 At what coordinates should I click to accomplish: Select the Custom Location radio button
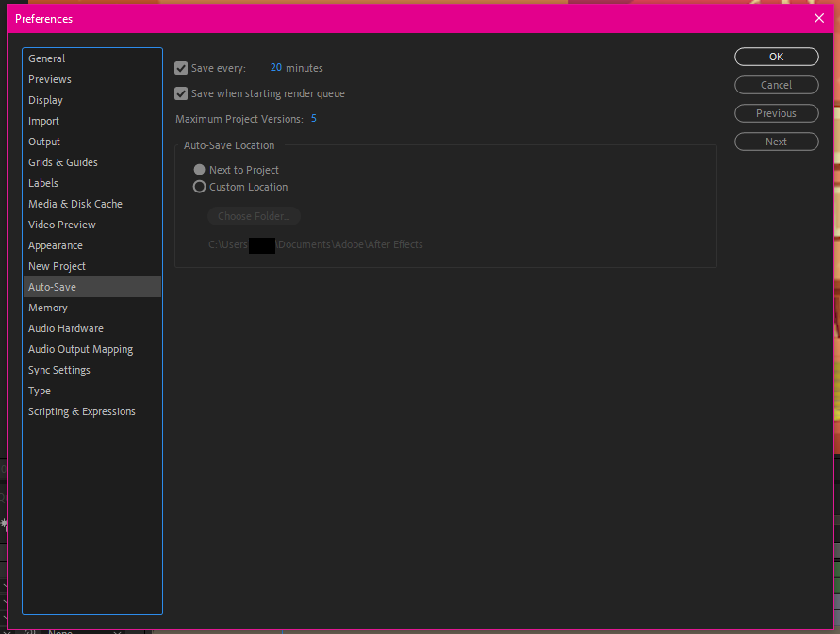coord(199,186)
